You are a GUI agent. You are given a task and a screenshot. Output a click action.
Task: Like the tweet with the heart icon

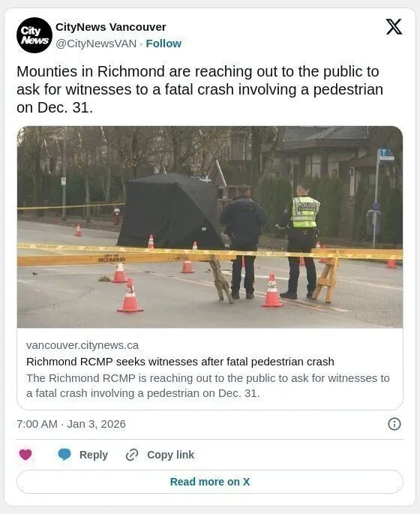[25, 455]
